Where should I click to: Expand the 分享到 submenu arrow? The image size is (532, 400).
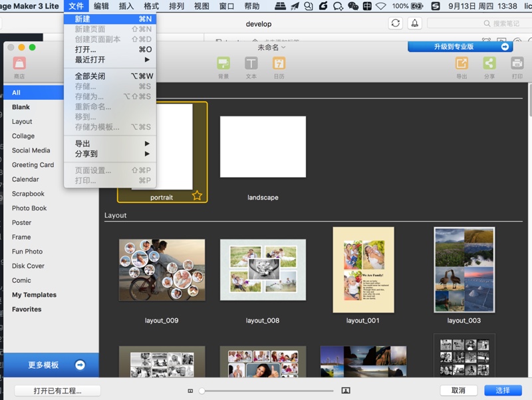coord(147,154)
